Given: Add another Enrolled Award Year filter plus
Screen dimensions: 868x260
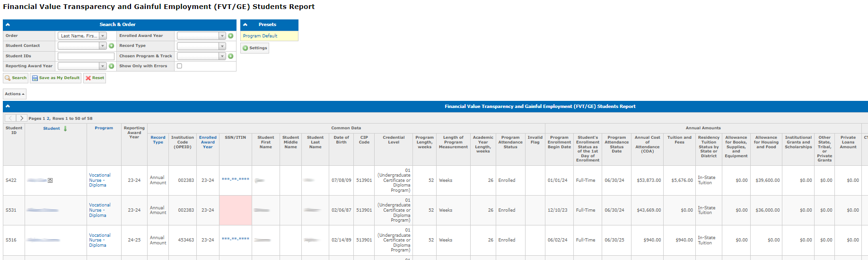Looking at the screenshot, I should [x=231, y=36].
